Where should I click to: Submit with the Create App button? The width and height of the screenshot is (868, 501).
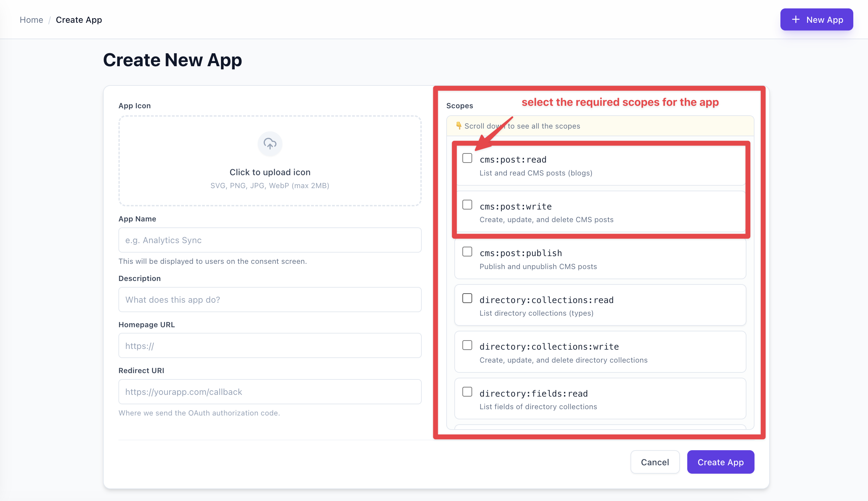click(x=720, y=462)
